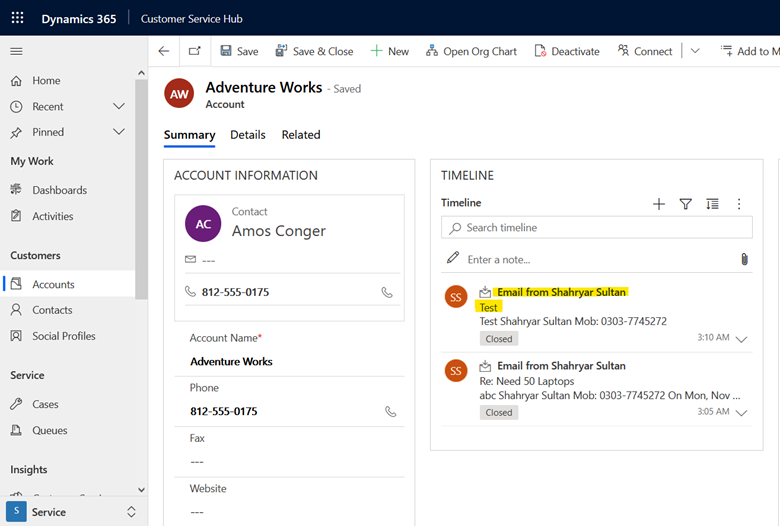The image size is (780, 526).
Task: Click the AC contact avatar
Action: point(203,224)
